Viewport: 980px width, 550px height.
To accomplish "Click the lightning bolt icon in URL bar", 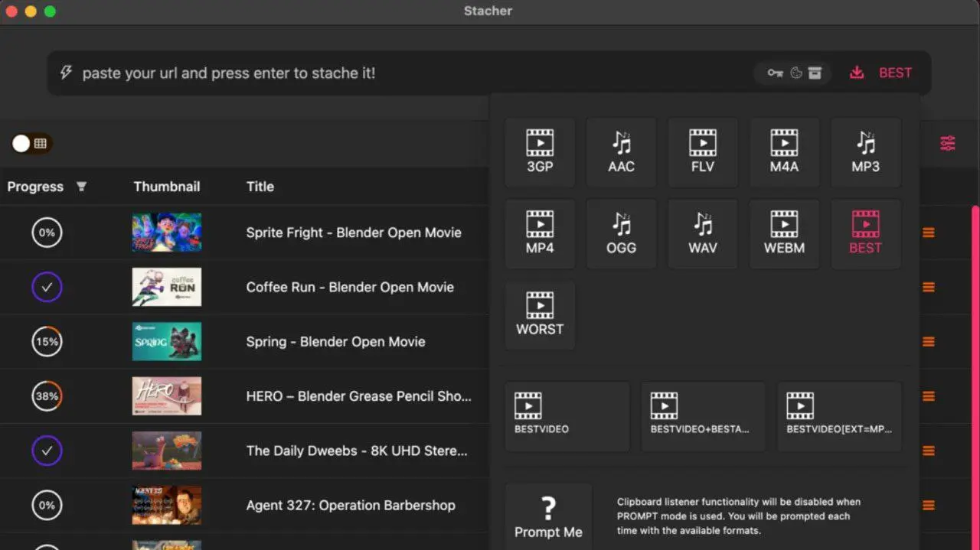I will [x=67, y=73].
